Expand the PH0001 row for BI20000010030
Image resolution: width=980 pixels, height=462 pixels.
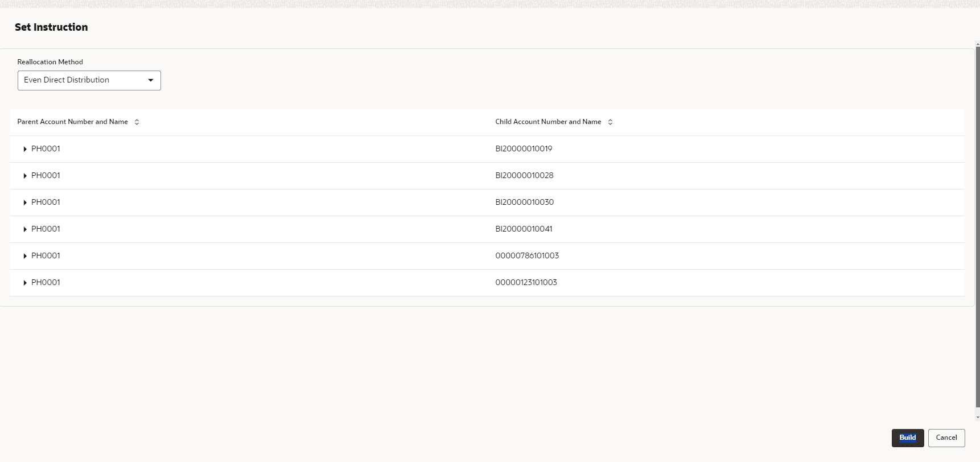tap(25, 203)
